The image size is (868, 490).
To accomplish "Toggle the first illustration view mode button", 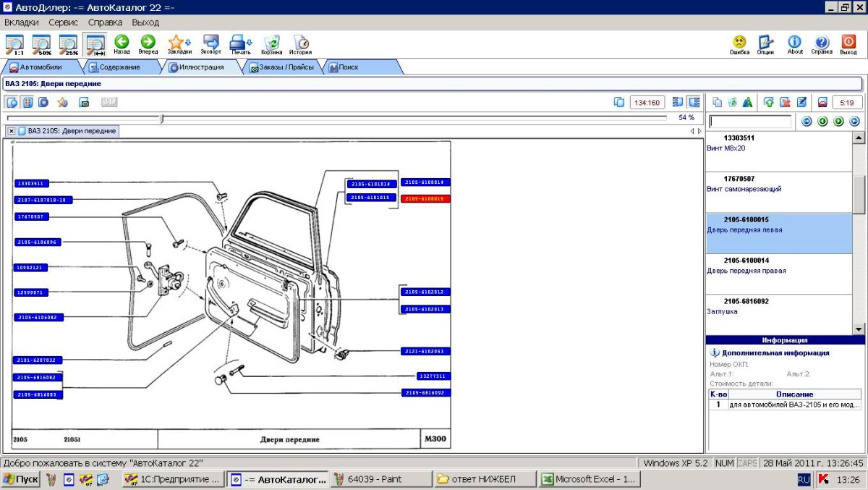I will coord(12,102).
